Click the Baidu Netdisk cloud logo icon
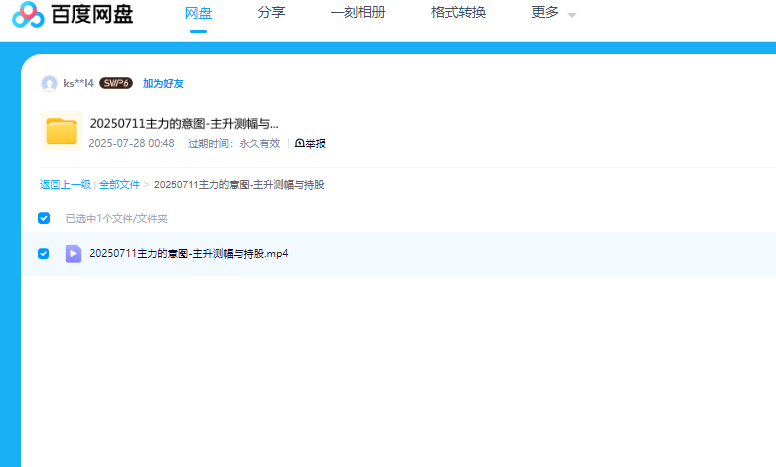776x467 pixels. pos(28,14)
